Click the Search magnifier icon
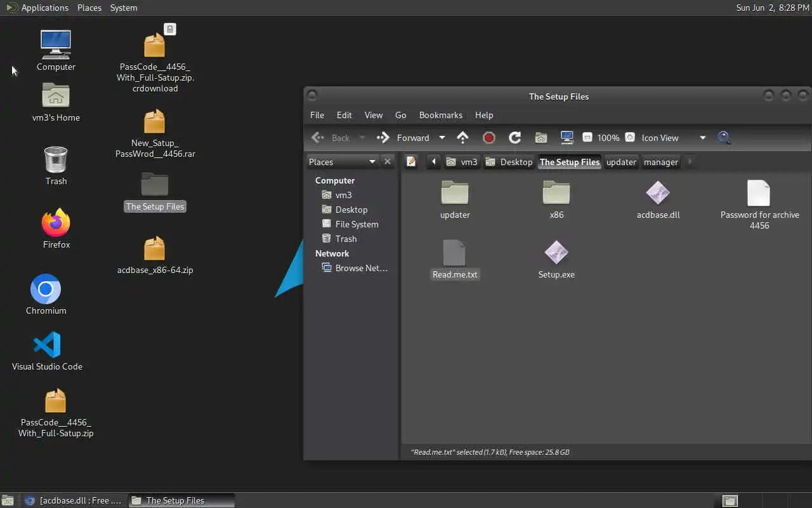Image resolution: width=812 pixels, height=508 pixels. coord(724,138)
